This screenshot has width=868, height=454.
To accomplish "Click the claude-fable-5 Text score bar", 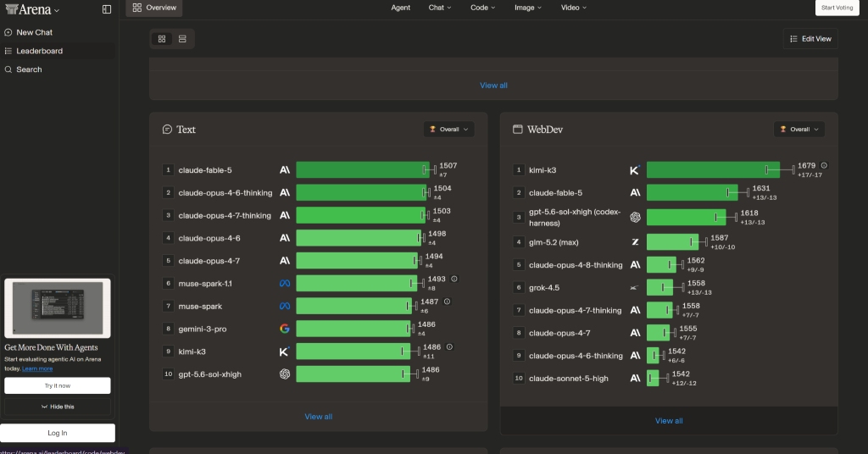I will point(363,169).
